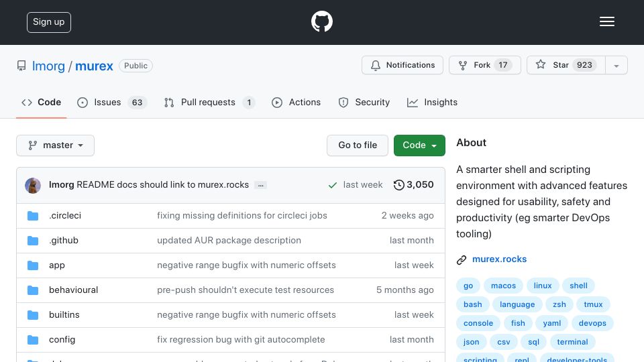Click Go to file button

[358, 145]
